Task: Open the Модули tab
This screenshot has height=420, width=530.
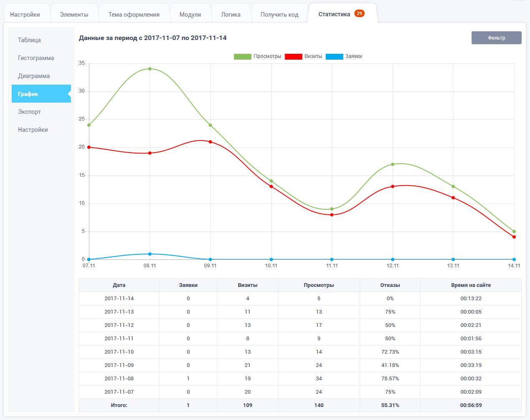Action: pos(190,15)
